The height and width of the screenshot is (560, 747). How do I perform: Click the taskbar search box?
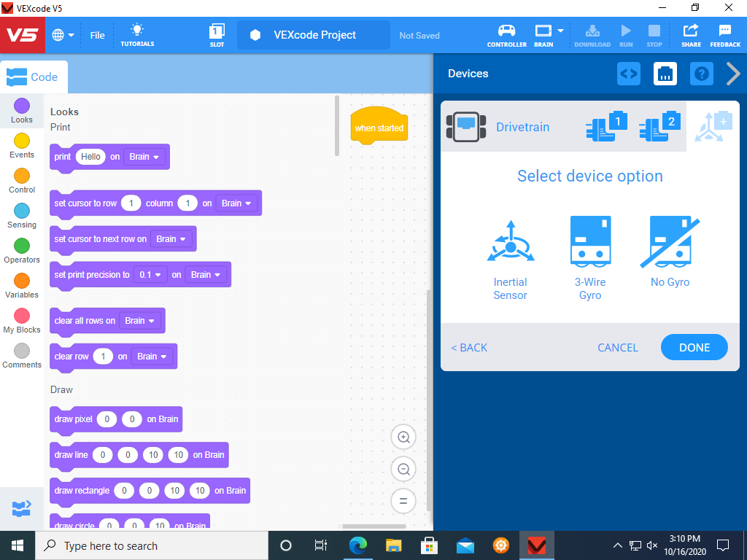152,545
